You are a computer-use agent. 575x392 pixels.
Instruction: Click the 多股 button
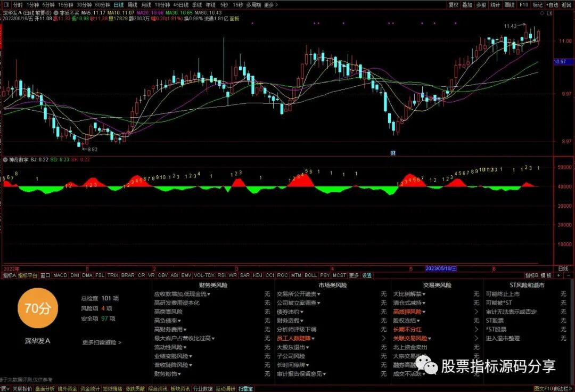point(481,5)
